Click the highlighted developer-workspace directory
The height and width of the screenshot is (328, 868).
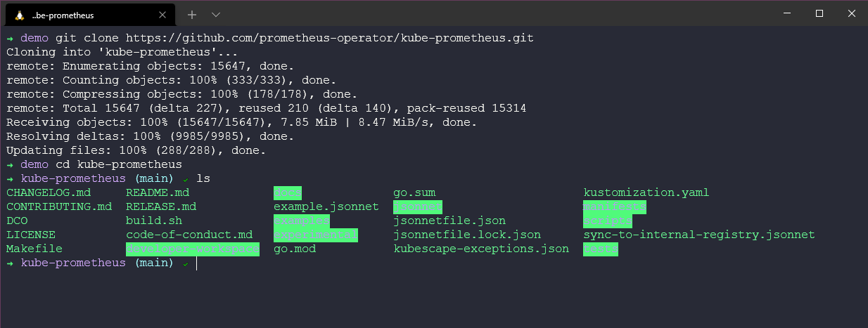tap(193, 249)
